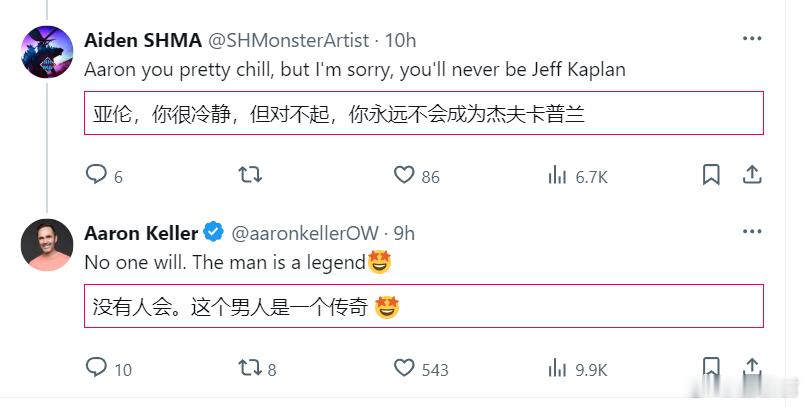
Task: Share Aiden SHMA's tweet
Action: 752,175
